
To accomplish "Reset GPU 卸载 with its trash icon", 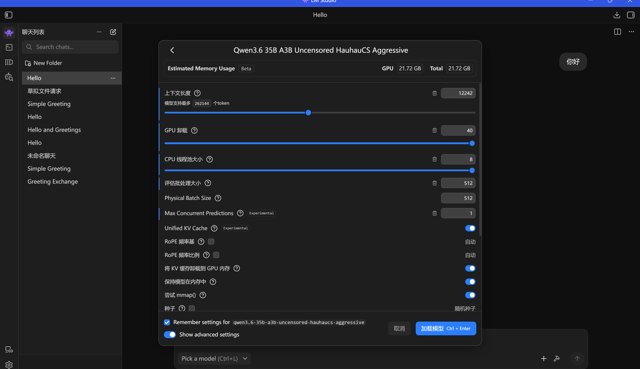I will [434, 131].
